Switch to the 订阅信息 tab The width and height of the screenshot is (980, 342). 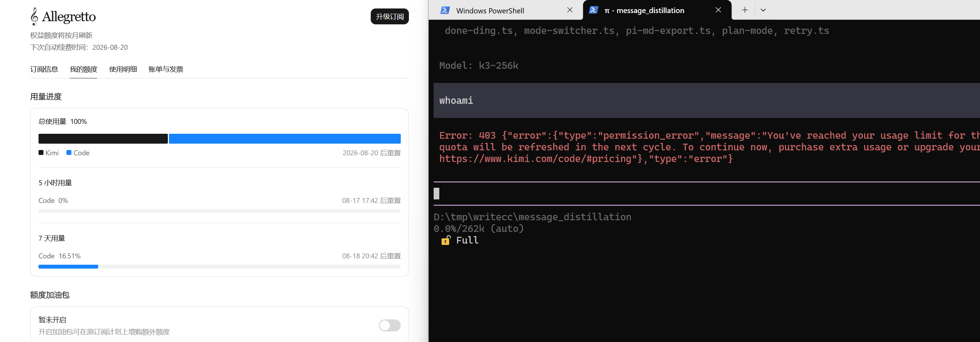click(x=44, y=69)
